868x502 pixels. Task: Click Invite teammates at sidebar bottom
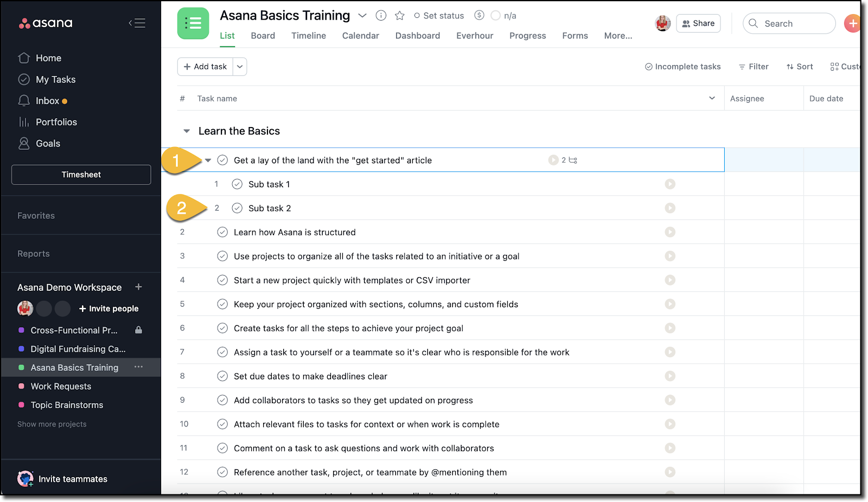tap(62, 479)
